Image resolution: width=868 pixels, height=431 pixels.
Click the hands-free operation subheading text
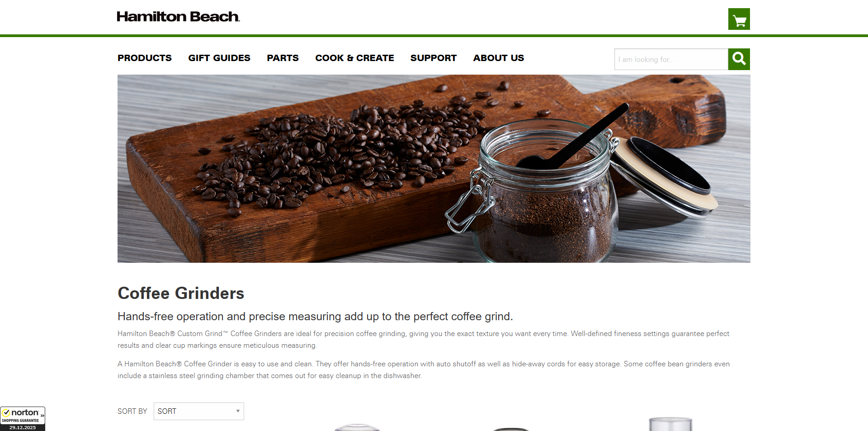[315, 316]
